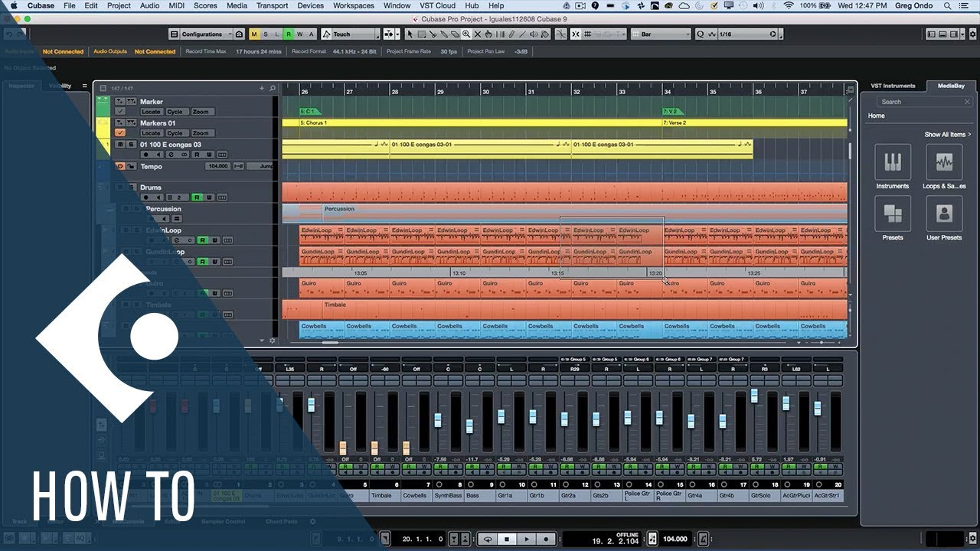Screen dimensions: 980x551
Task: Select the Object Selection arrow tool
Action: point(410,34)
